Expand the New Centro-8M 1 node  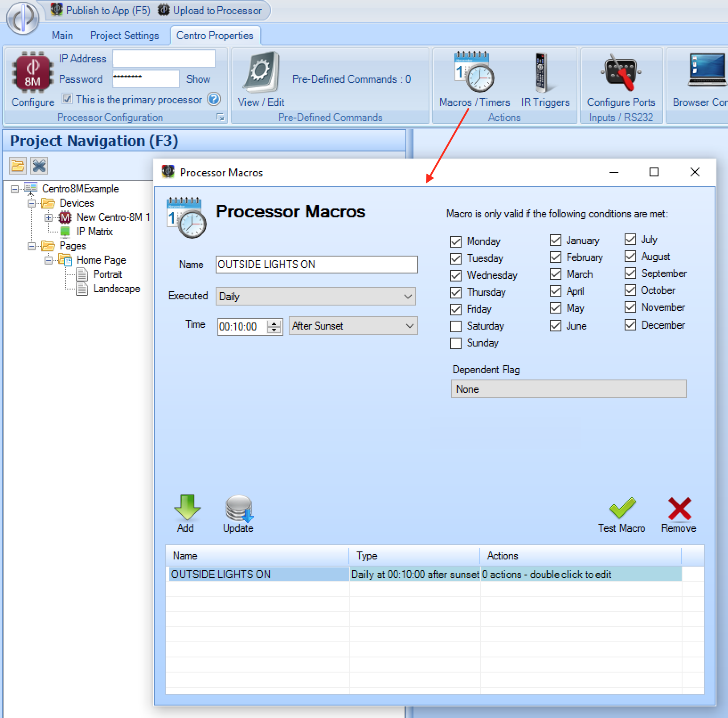[x=49, y=218]
